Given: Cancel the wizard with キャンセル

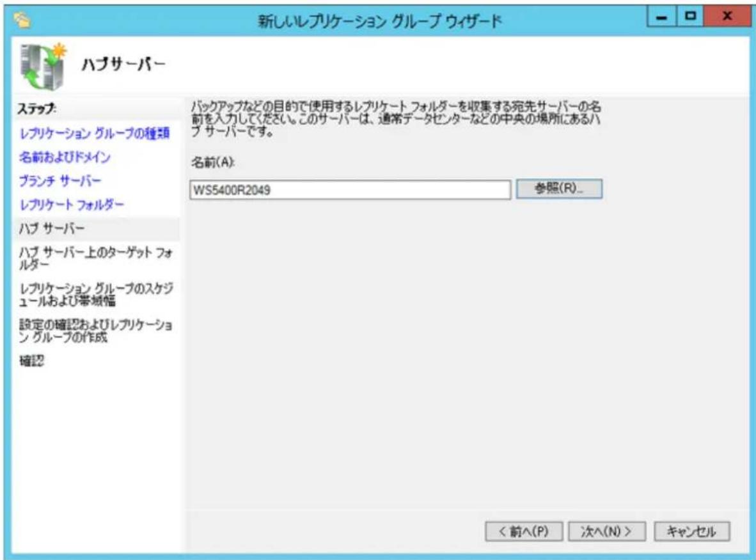Looking at the screenshot, I should pos(691,531).
